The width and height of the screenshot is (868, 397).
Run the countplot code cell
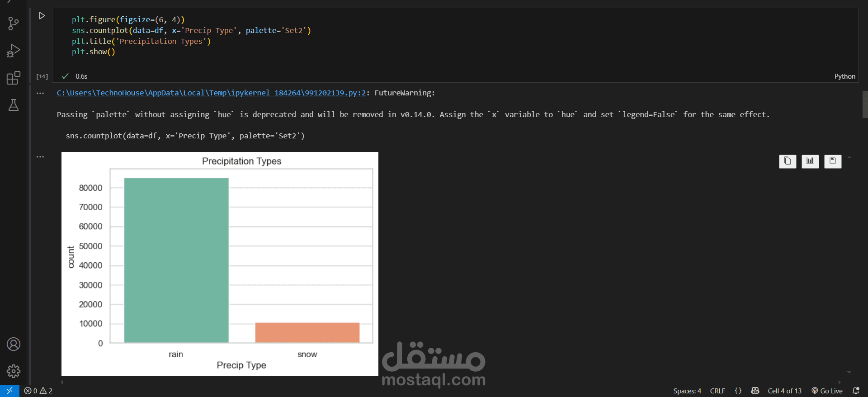42,16
